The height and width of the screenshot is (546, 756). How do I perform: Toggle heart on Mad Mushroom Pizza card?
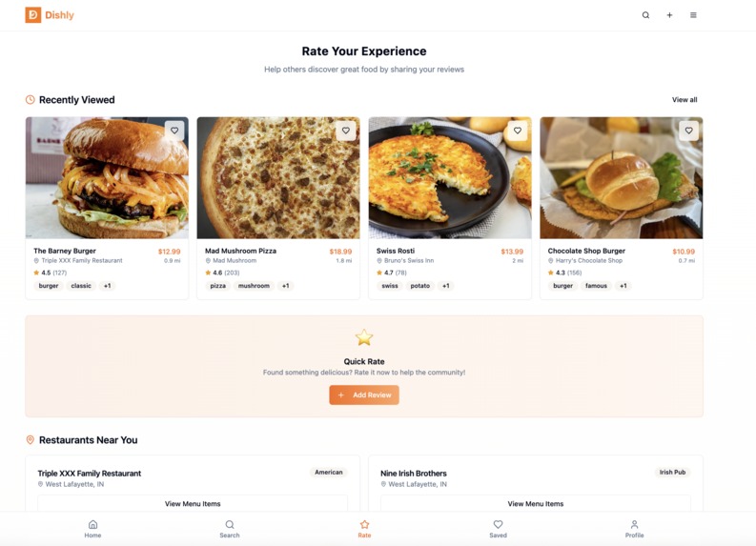click(x=346, y=131)
